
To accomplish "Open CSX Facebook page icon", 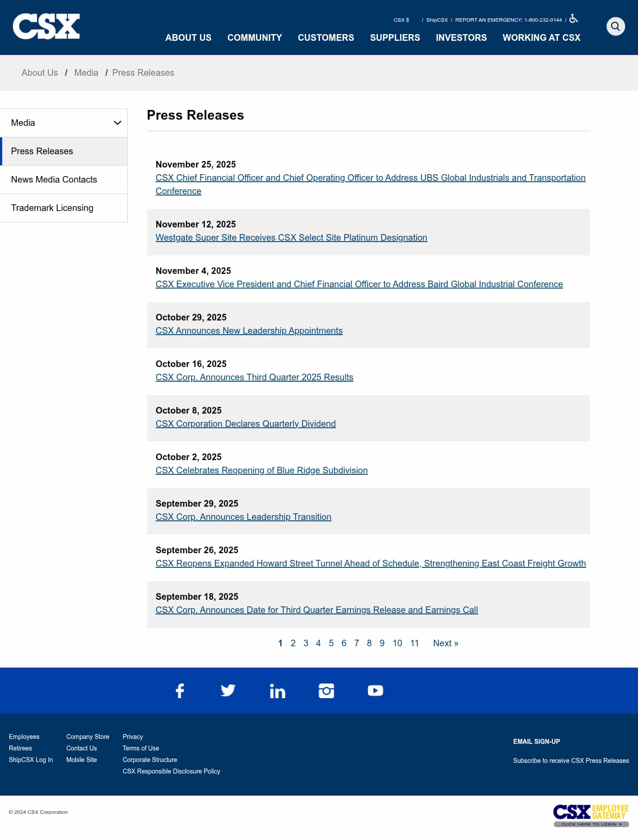I will 180,691.
